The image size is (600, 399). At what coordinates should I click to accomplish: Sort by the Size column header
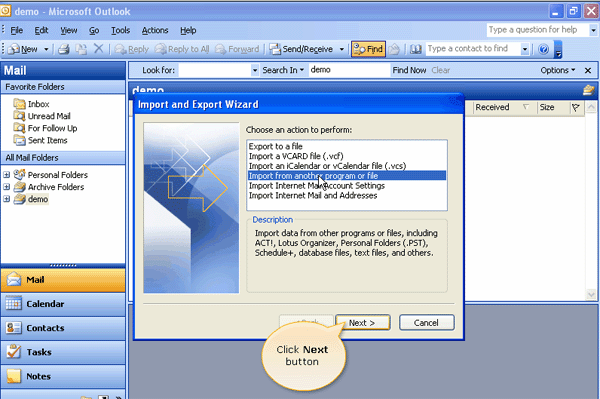click(x=553, y=107)
